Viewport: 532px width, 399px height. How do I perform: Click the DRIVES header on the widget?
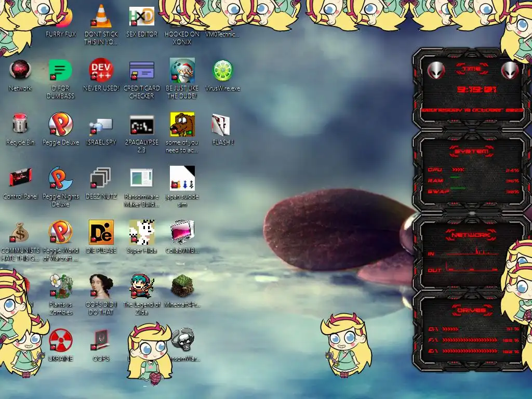pos(472,310)
